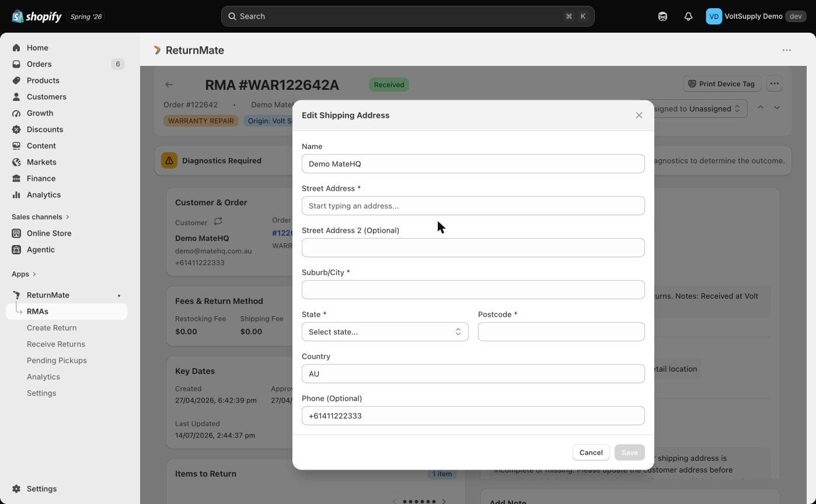Click the Name field
Viewport: 816px width, 504px height.
tap(473, 164)
